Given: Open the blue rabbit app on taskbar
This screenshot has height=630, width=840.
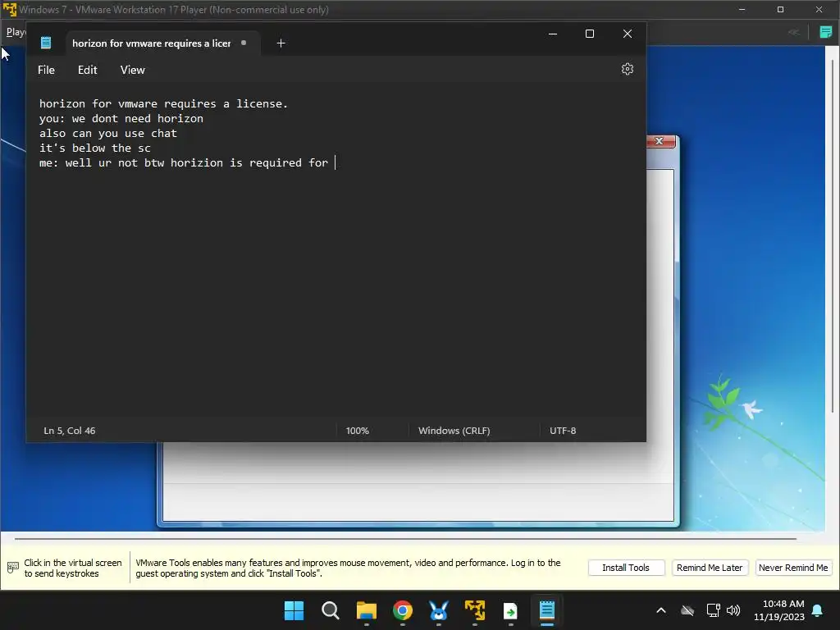Looking at the screenshot, I should coord(438,610).
